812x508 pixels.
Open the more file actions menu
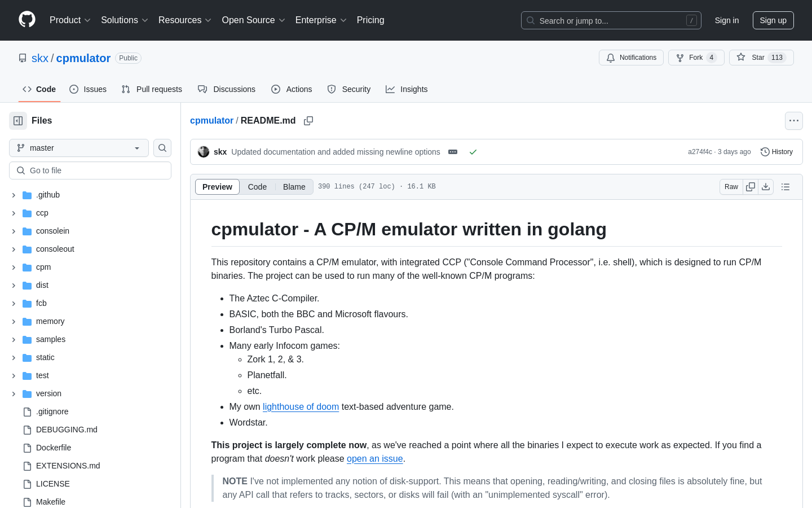[x=794, y=121]
